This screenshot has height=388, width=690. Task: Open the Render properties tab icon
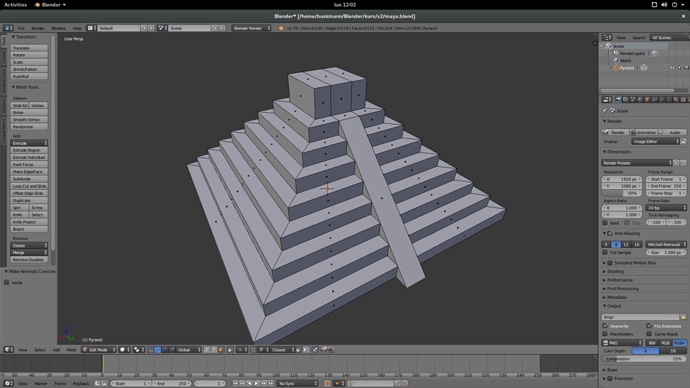coord(618,100)
